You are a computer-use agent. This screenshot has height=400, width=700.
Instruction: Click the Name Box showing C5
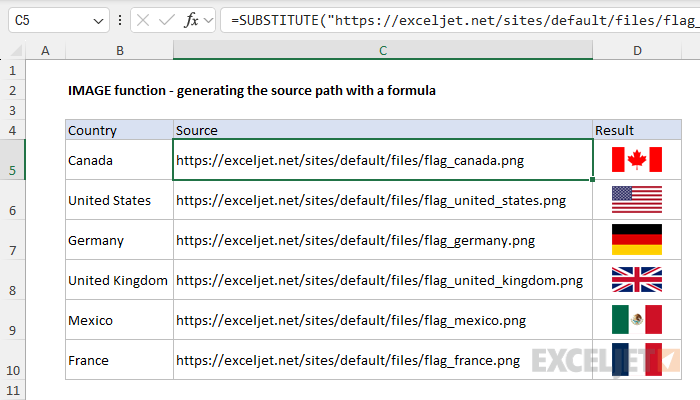pos(58,20)
